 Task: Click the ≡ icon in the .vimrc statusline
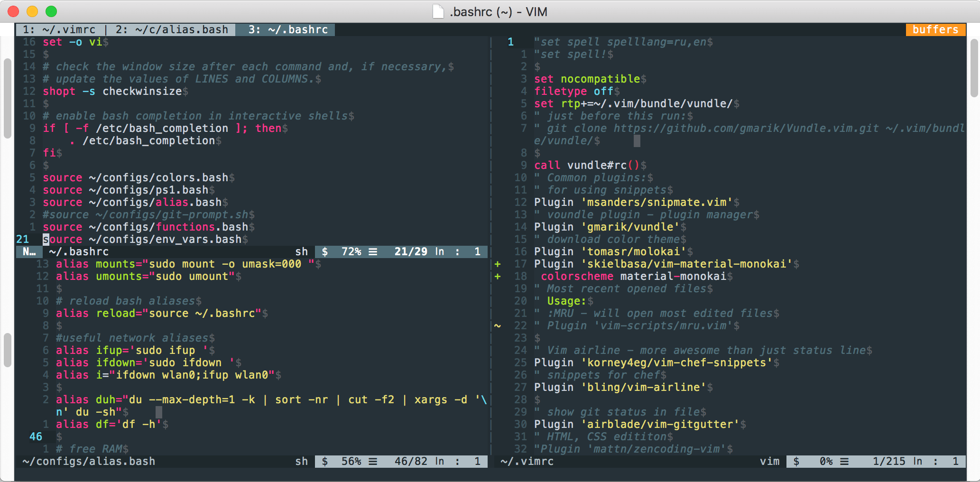pyautogui.click(x=845, y=461)
